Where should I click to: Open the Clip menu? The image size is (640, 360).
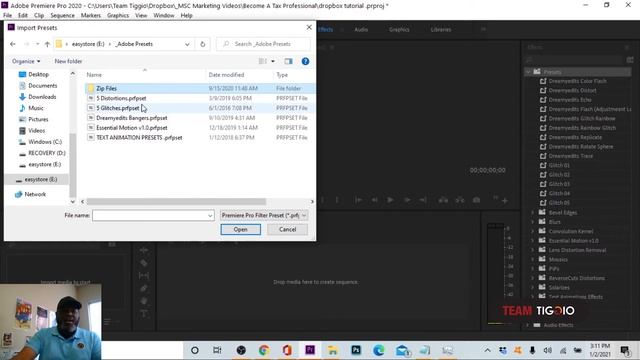39,16
